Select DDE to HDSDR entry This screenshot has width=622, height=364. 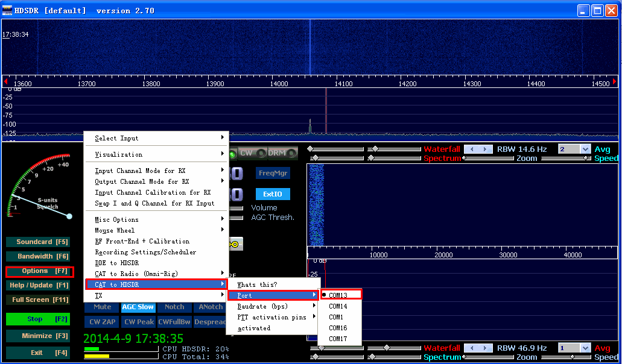[x=156, y=263]
